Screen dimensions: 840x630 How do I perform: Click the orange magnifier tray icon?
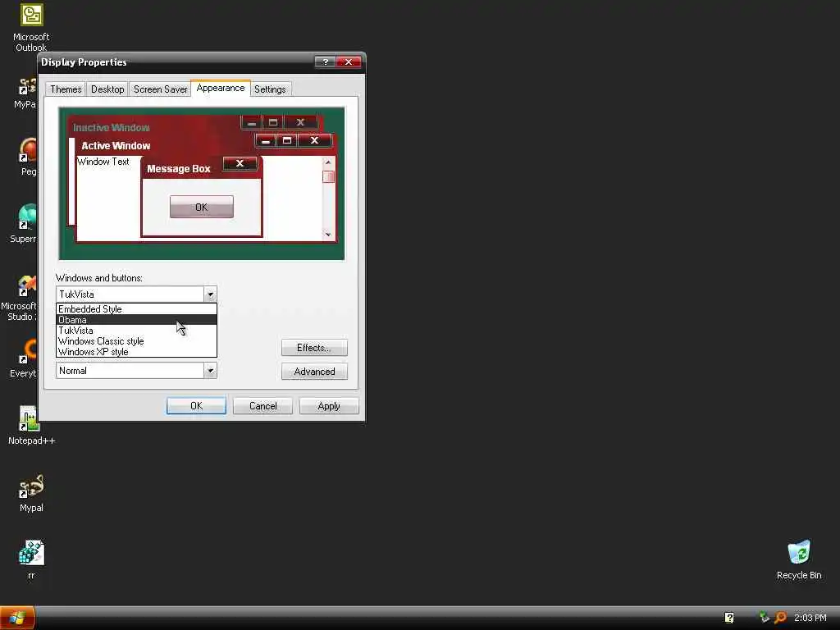781,618
